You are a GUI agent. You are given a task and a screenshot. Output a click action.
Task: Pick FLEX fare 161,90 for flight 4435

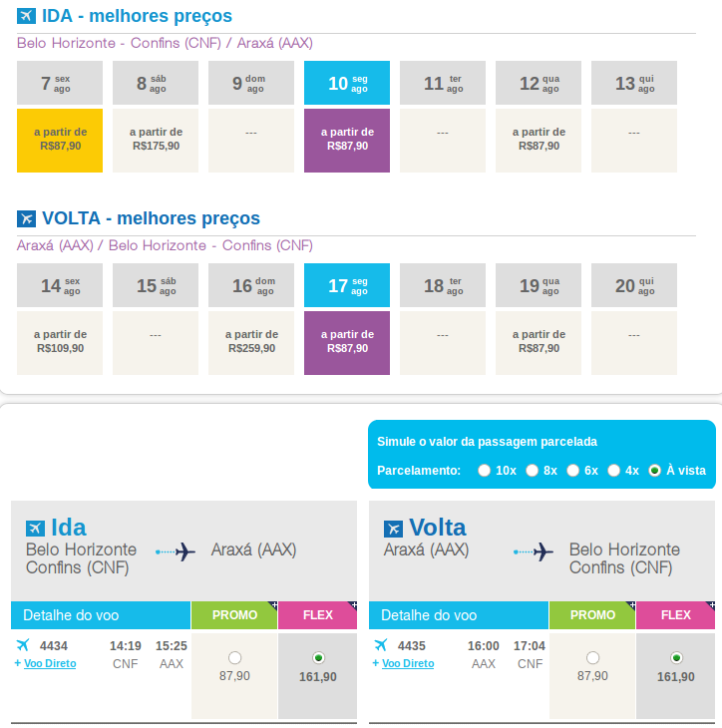pos(676,658)
